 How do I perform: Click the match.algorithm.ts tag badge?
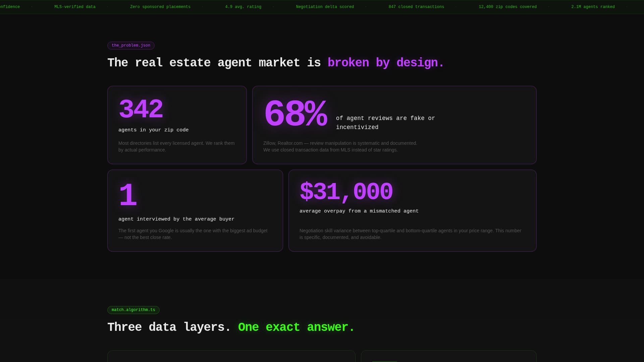click(133, 310)
